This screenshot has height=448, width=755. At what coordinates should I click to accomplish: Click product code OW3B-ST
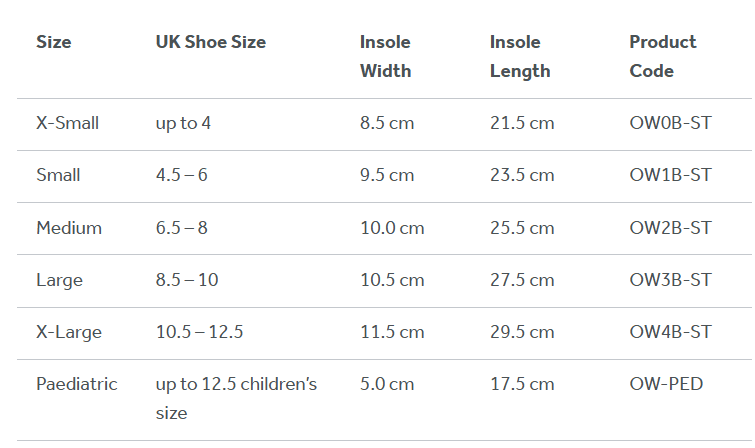click(x=670, y=280)
